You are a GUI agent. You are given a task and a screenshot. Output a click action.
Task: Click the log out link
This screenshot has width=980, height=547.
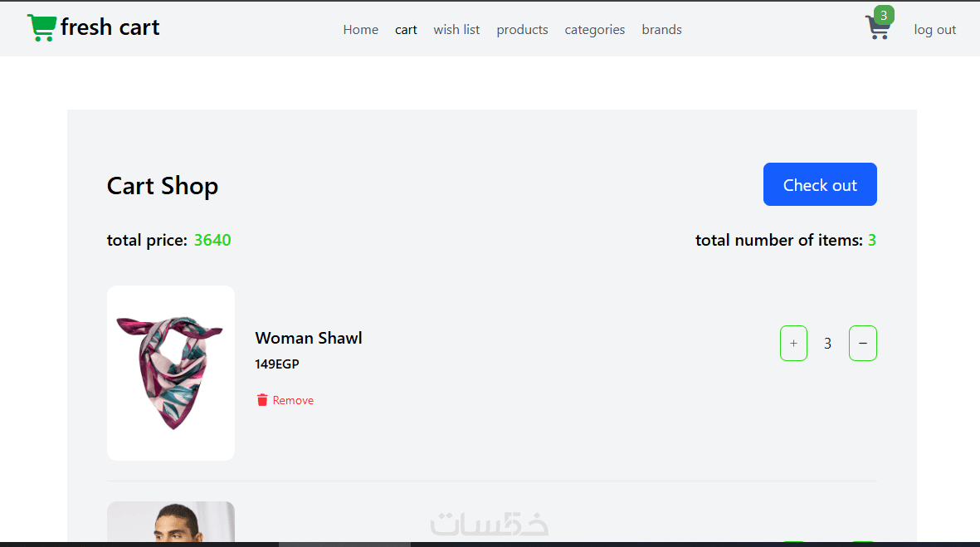934,29
